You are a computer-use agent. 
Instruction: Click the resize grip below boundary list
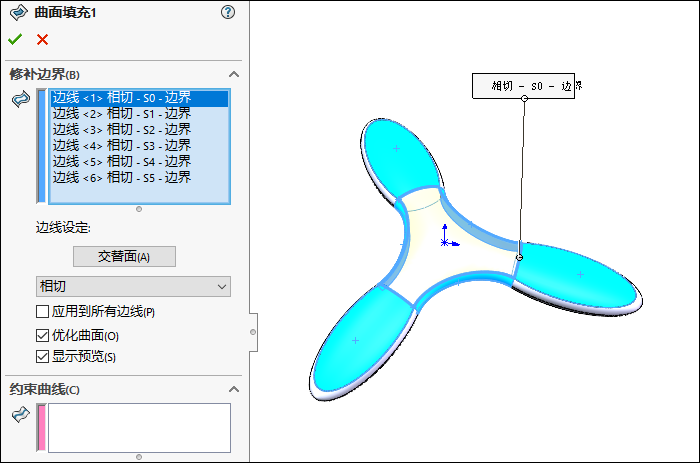tap(139, 209)
